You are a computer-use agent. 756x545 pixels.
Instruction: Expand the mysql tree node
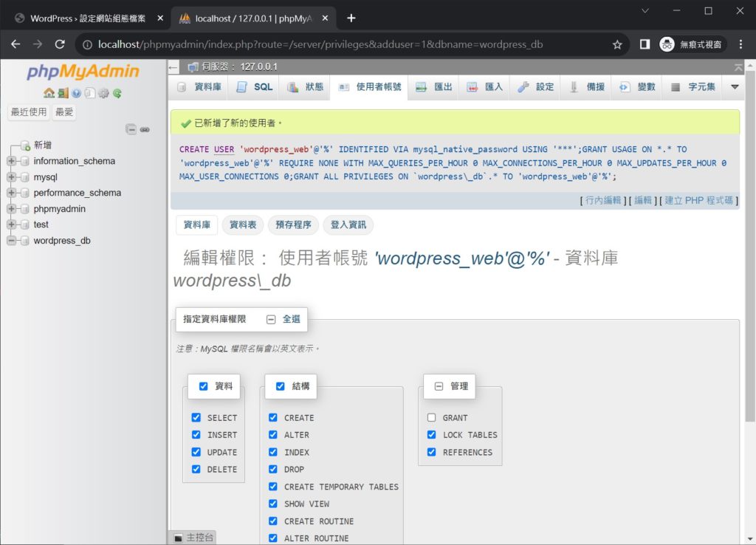[11, 177]
